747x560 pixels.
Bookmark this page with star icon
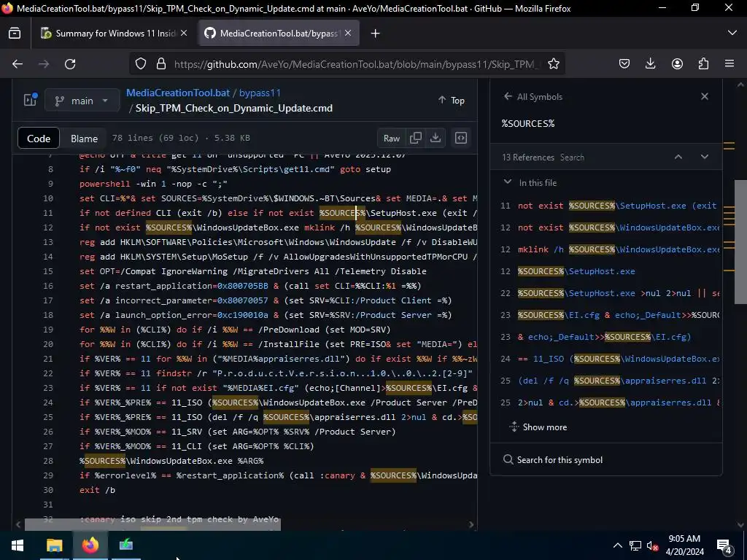[x=553, y=64]
